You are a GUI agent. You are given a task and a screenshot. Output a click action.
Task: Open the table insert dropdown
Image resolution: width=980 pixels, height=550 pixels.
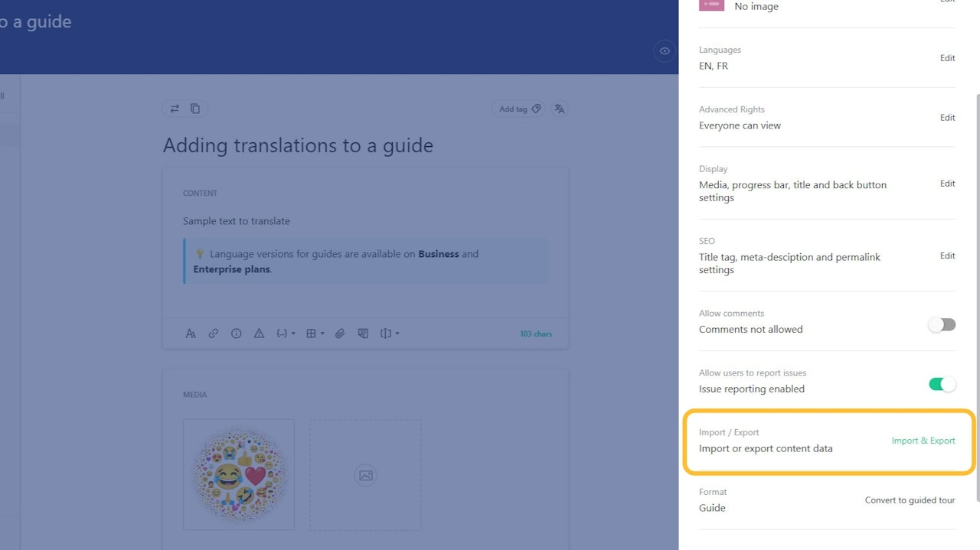point(314,333)
